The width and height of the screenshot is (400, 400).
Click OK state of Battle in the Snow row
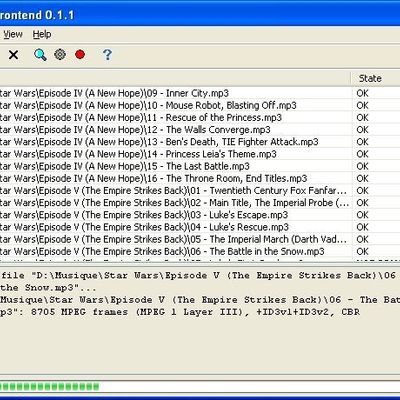(362, 251)
